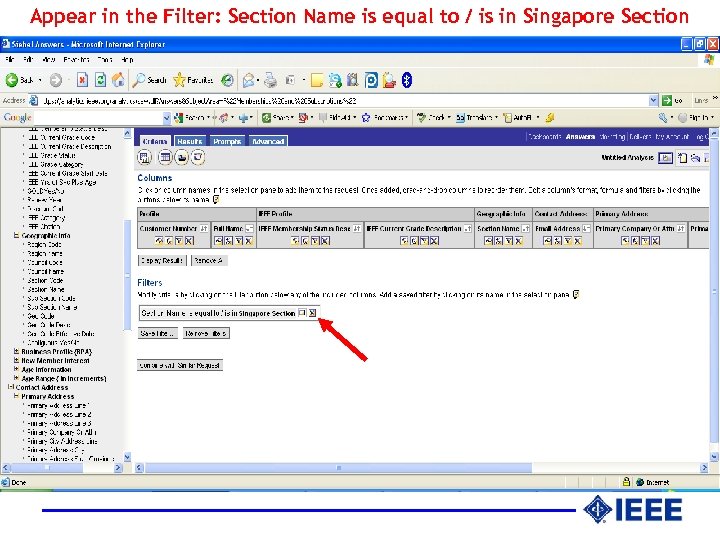Click the first round view icon under Criteria tab
Image resolution: width=720 pixels, height=540 pixels.
click(145, 158)
